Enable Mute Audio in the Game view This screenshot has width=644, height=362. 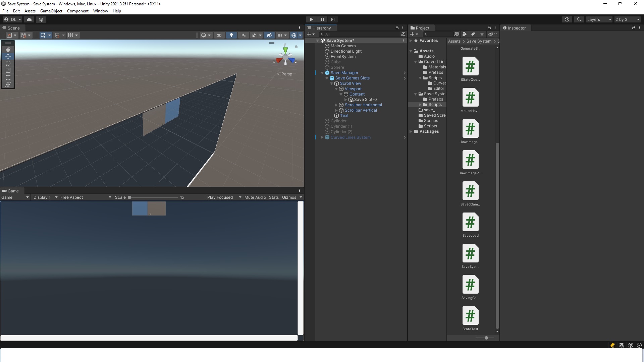click(x=255, y=197)
